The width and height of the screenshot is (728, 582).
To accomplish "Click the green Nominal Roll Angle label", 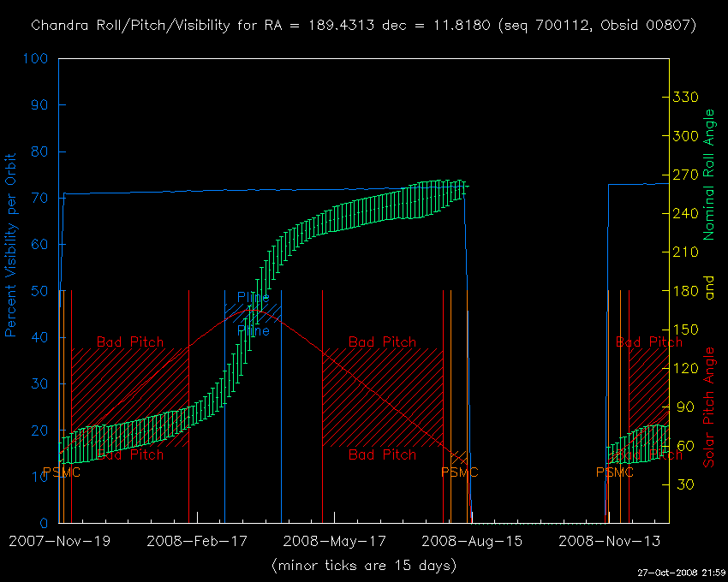I will coord(708,175).
